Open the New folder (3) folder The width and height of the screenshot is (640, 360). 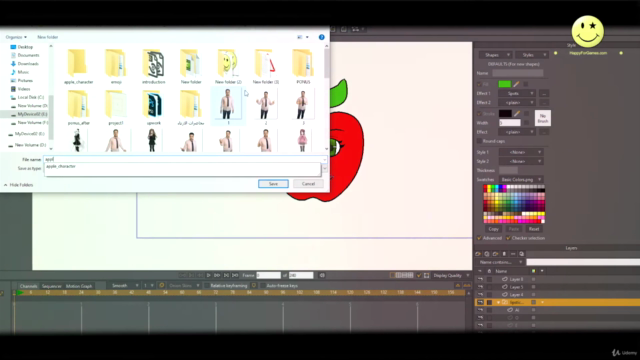pyautogui.click(x=266, y=66)
